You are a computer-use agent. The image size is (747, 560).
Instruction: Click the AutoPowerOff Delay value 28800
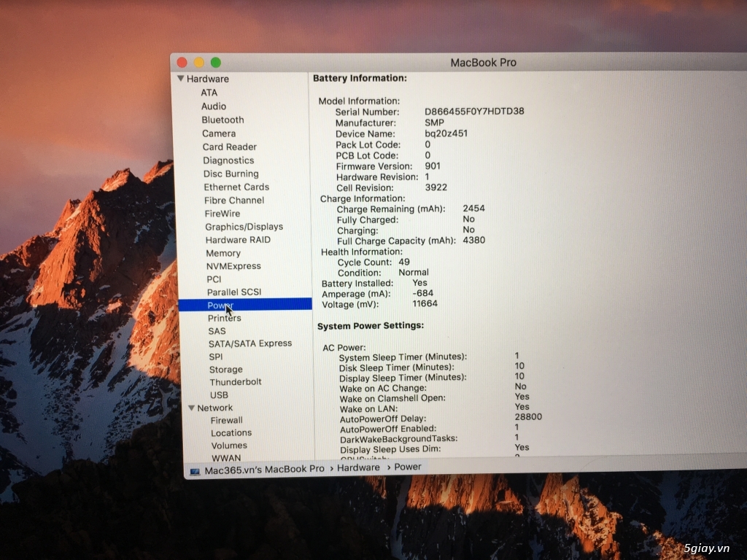(528, 417)
